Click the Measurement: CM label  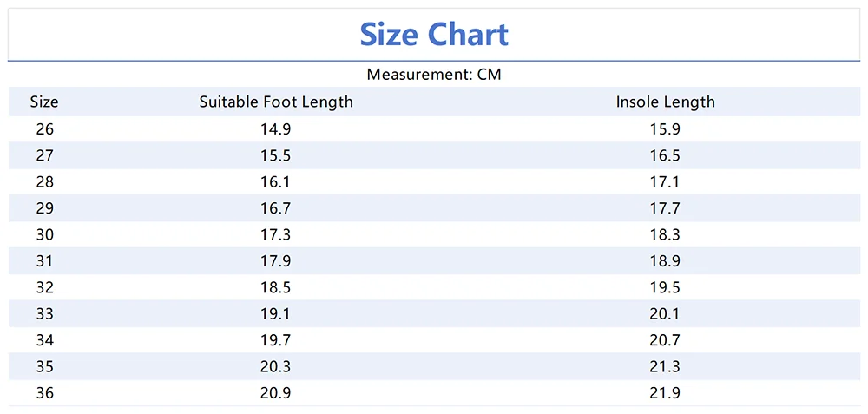[x=434, y=75]
